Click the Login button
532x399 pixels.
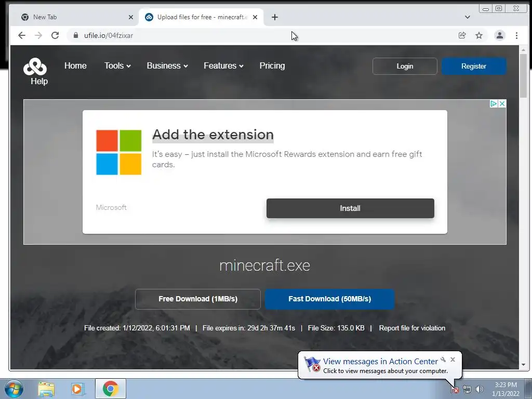pos(405,66)
